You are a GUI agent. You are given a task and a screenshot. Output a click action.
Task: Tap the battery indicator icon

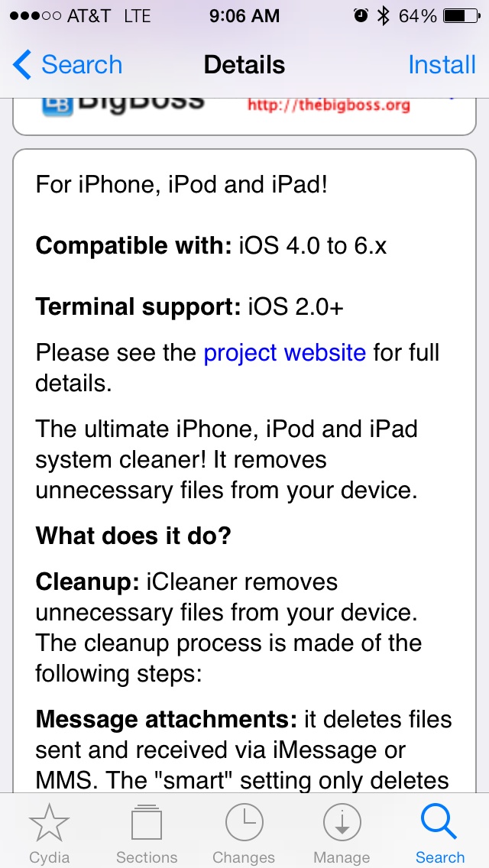[x=462, y=16]
